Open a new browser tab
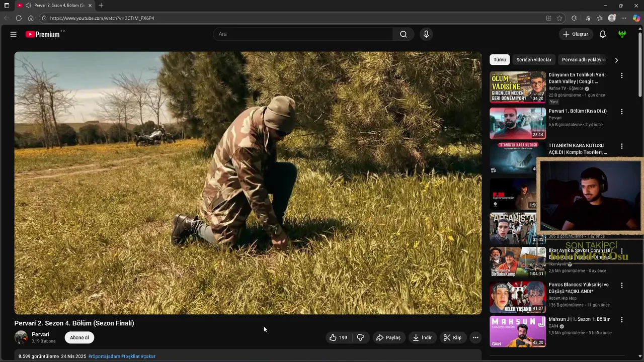Image resolution: width=644 pixels, height=362 pixels. pos(101,6)
